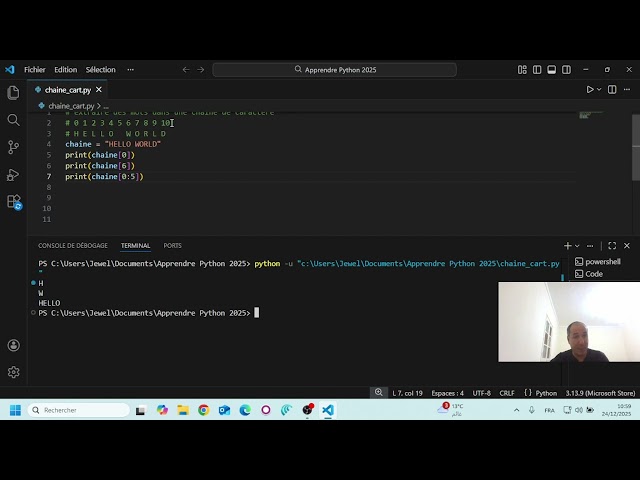Click chaine_cart.py in the breadcrumb

[71, 106]
